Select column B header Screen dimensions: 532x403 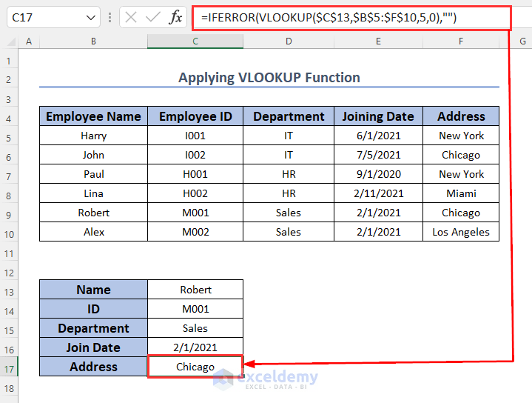pyautogui.click(x=93, y=41)
